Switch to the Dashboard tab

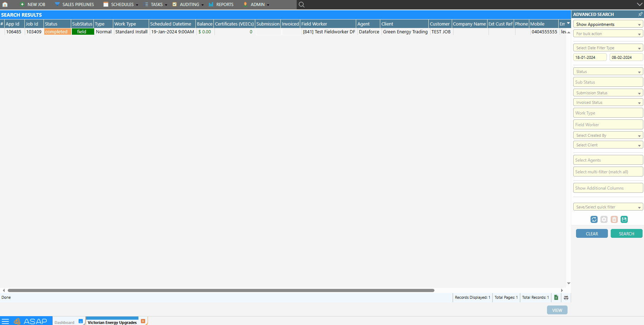click(x=64, y=322)
